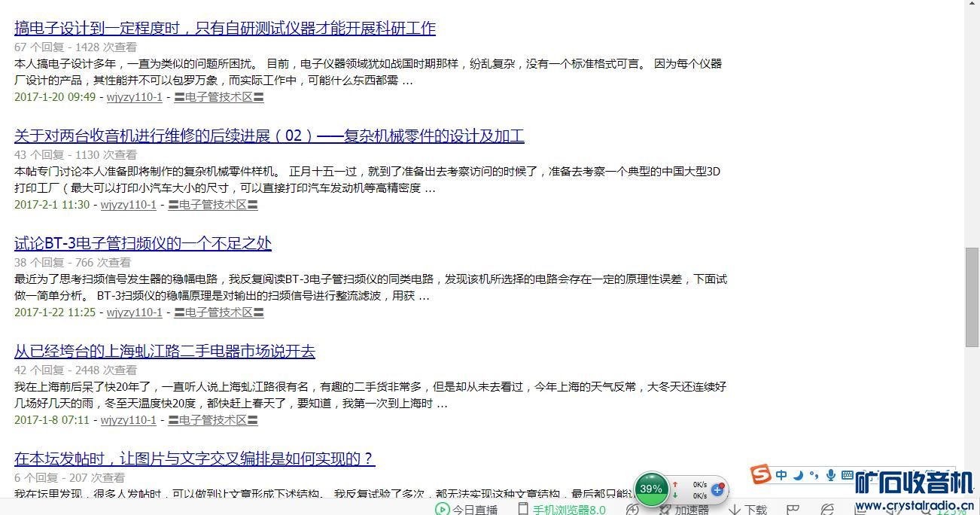This screenshot has width=980, height=515.
Task: Open 〓电子管技术区〓 forum link under 2017-1-8 post
Action: [x=213, y=420]
